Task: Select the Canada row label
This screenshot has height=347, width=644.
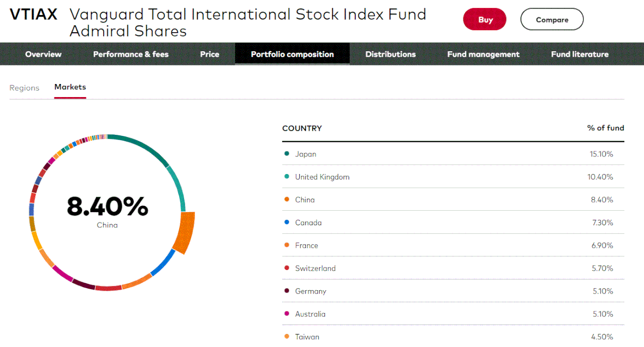Action: (308, 223)
